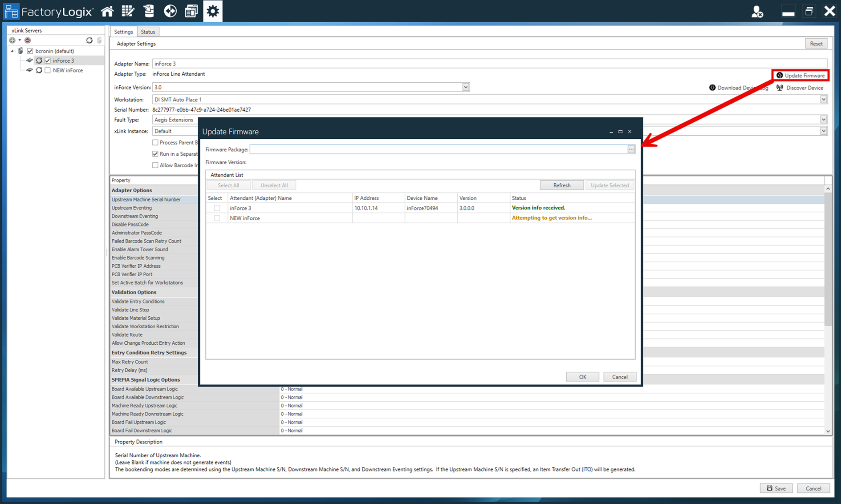The width and height of the screenshot is (841, 504).
Task: Click the adapter device icon for NEW inForce
Action: tap(29, 70)
